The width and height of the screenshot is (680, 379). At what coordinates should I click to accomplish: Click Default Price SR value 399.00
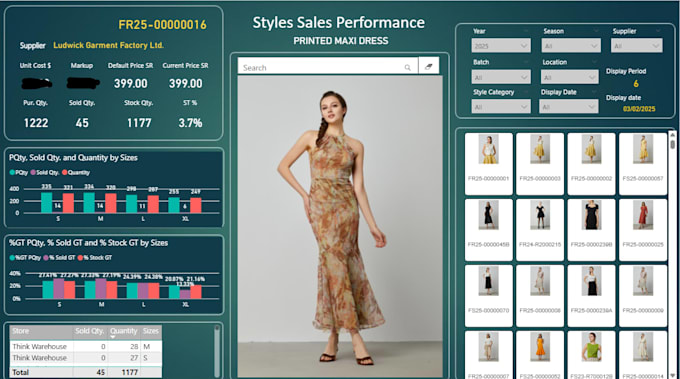point(131,84)
